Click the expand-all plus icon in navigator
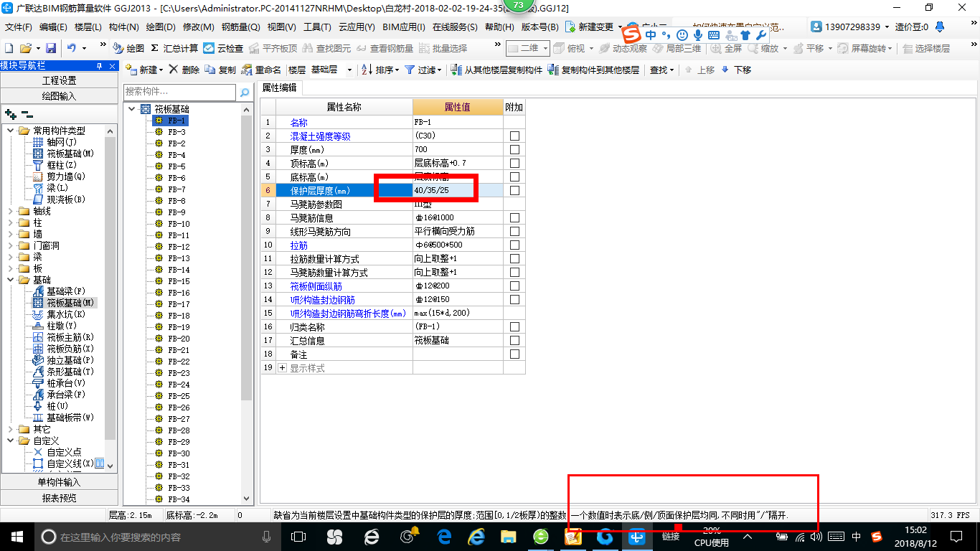The width and height of the screenshot is (980, 551). coord(10,114)
